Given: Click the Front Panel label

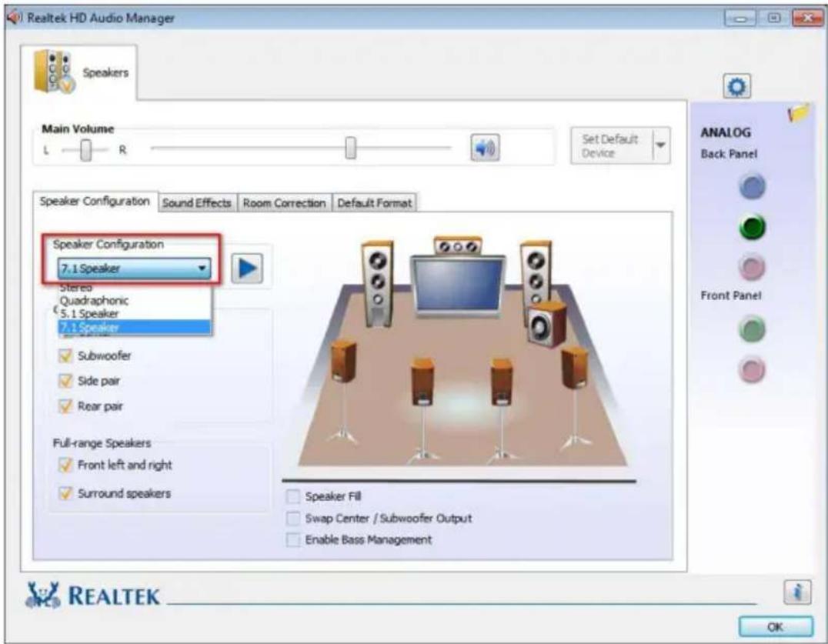Looking at the screenshot, I should pyautogui.click(x=731, y=295).
